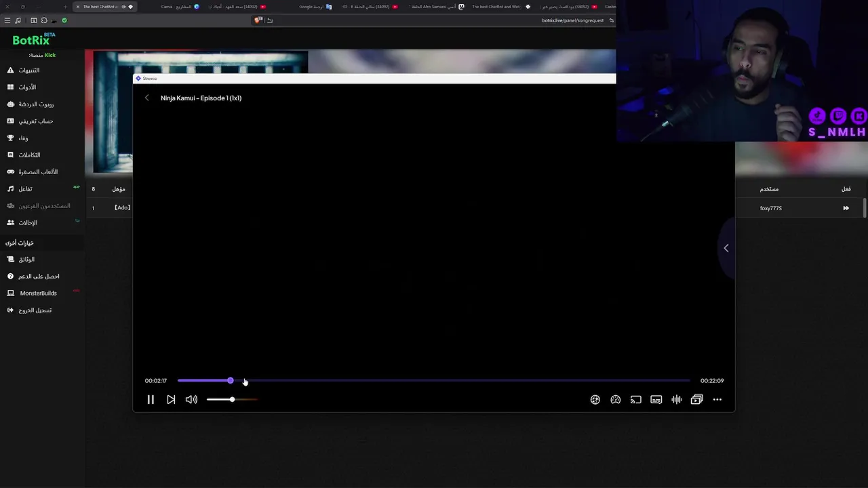The width and height of the screenshot is (868, 488).
Task: Adjust the Stremio volume slider
Action: click(232, 400)
